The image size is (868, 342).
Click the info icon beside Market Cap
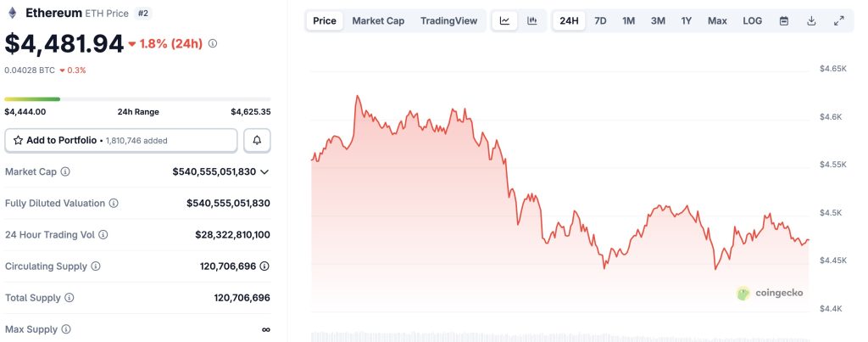65,171
